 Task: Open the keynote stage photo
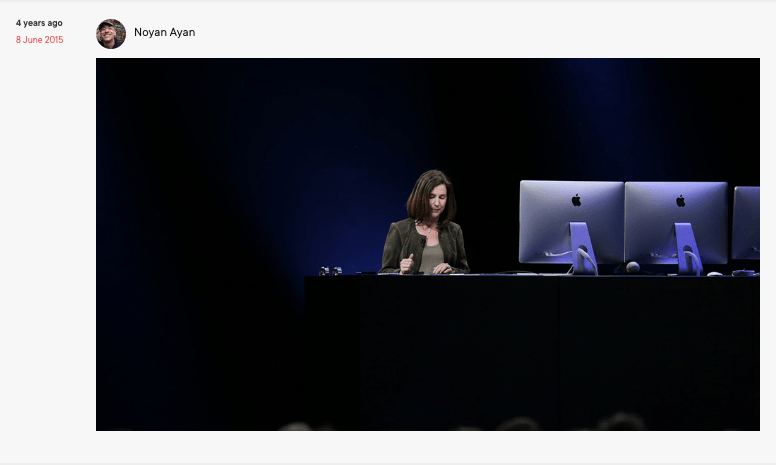pyautogui.click(x=427, y=244)
